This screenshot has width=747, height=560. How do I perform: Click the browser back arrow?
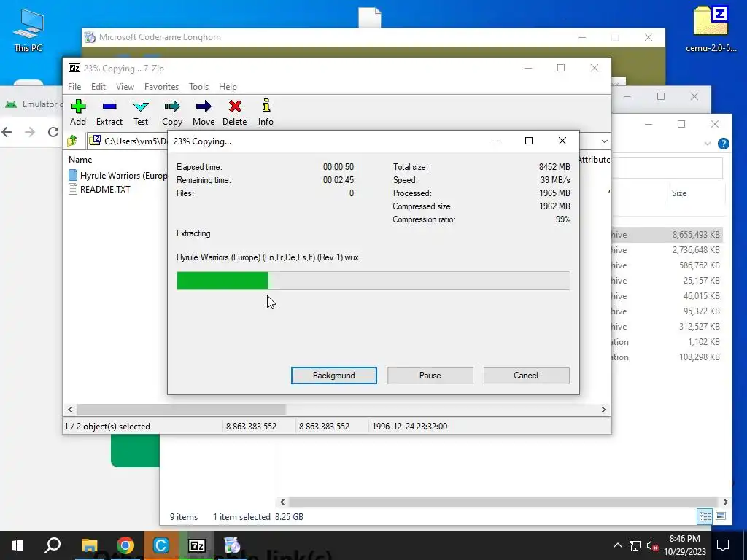[x=7, y=132]
